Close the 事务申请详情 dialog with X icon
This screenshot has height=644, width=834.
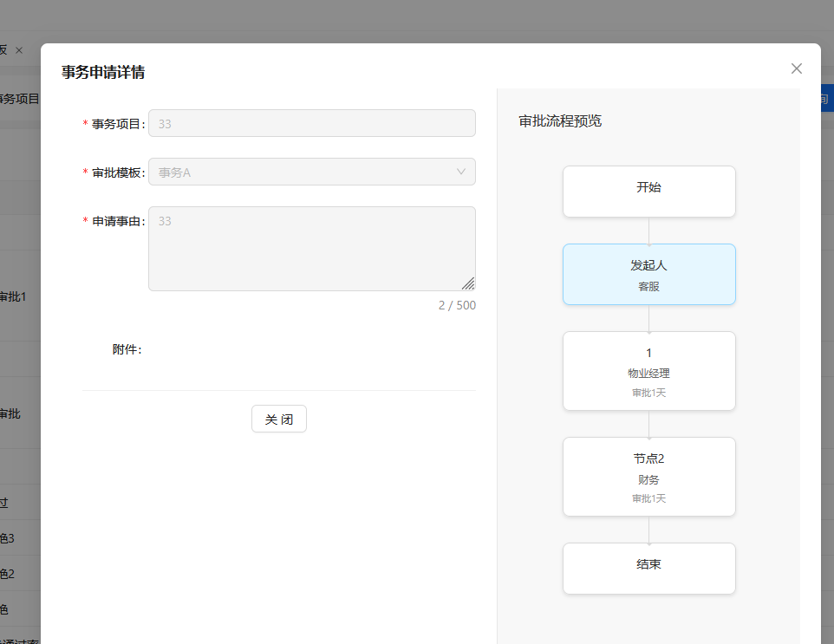coord(796,68)
